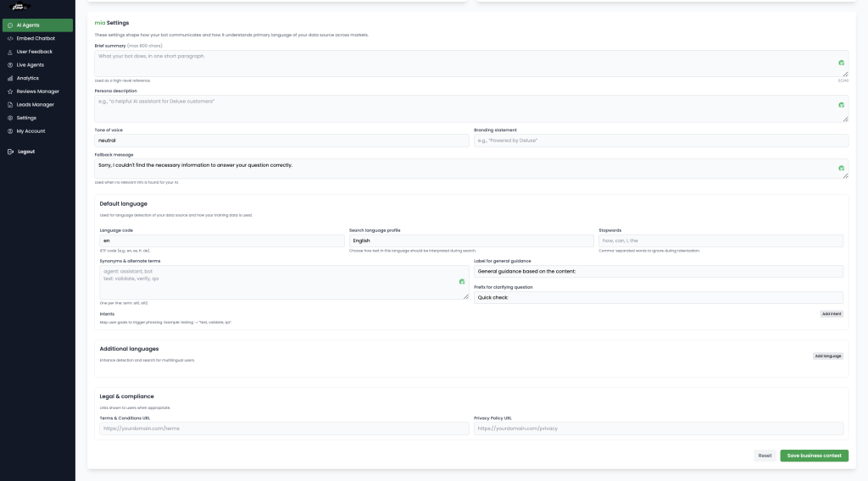Click green icon inside Fallback message field
The width and height of the screenshot is (868, 481).
841,168
